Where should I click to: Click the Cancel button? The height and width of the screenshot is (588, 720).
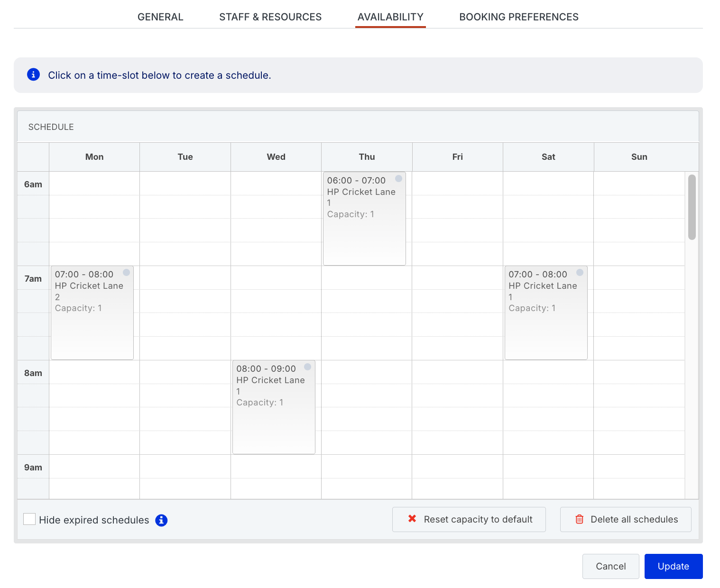click(x=610, y=566)
